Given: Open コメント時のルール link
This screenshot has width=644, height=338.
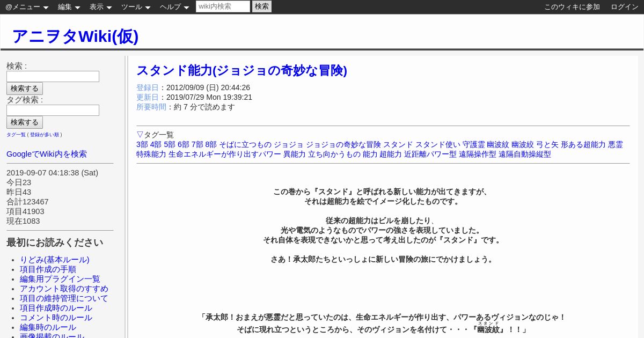Looking at the screenshot, I should 56,318.
